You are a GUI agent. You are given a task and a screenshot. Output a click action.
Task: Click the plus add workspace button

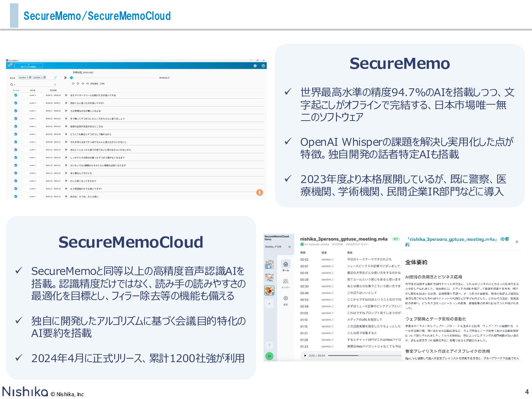(269, 304)
